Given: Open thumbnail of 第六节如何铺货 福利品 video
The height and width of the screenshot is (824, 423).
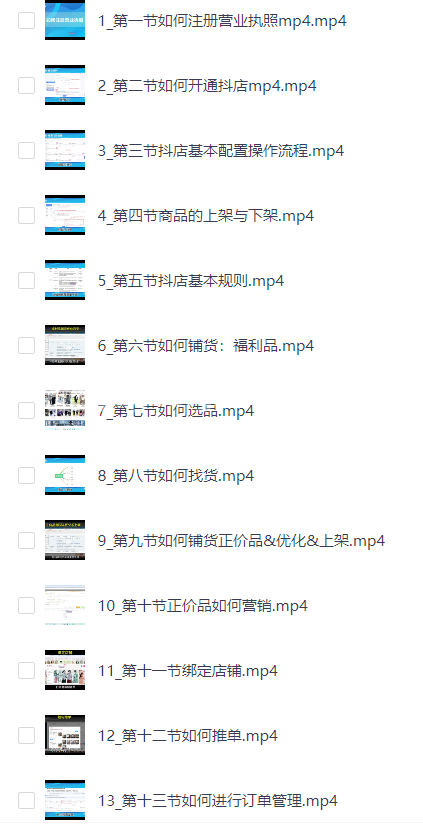Looking at the screenshot, I should click(65, 345).
